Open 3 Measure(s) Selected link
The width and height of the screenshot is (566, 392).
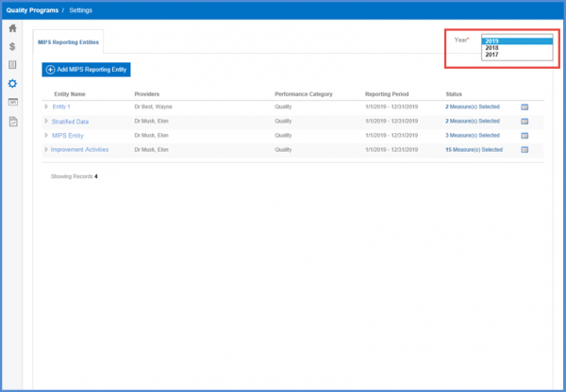pos(473,136)
